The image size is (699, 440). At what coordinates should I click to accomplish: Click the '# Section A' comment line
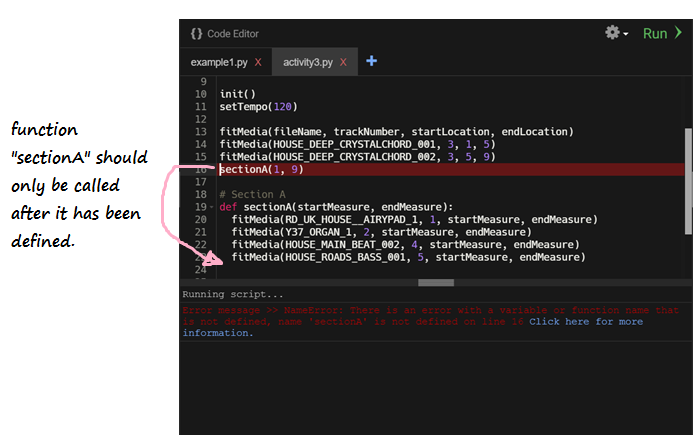click(x=254, y=195)
